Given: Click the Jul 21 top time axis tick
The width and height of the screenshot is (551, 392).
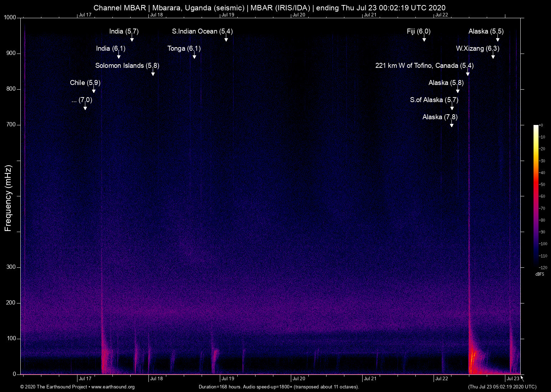Looking at the screenshot, I should pyautogui.click(x=370, y=15).
